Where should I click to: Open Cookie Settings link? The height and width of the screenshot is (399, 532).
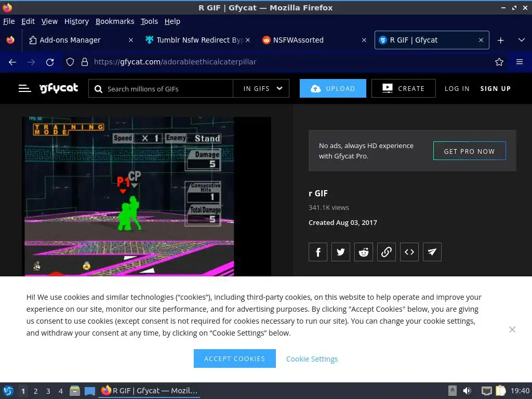click(x=312, y=359)
